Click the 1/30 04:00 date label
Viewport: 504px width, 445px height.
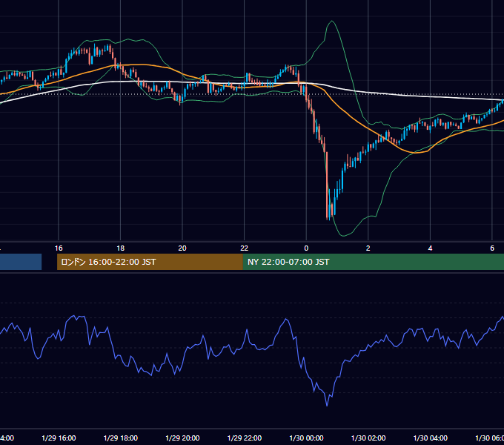431,438
